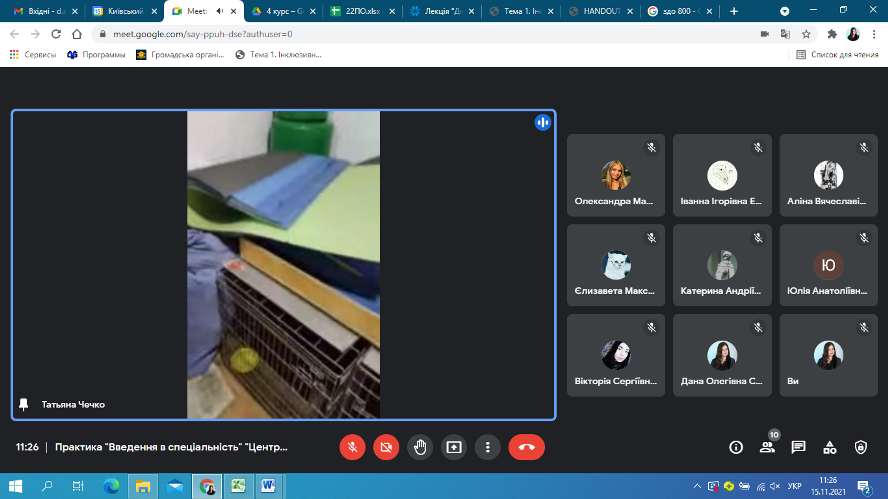Unmute the microphone in Meet
The height and width of the screenshot is (499, 888).
pyautogui.click(x=352, y=447)
